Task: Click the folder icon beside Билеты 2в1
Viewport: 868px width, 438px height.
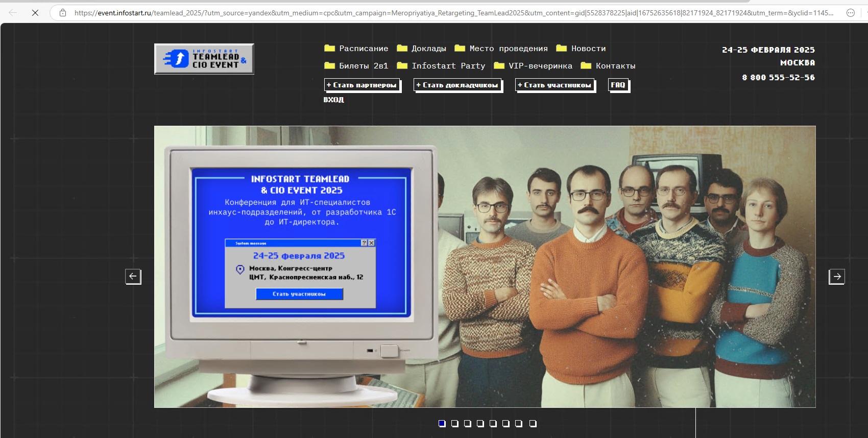Action: (329, 65)
